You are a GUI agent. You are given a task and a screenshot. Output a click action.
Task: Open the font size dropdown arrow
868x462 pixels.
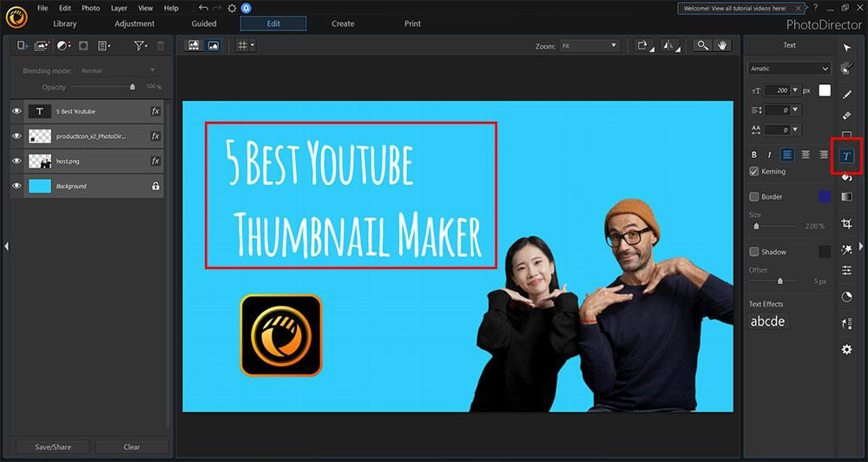point(795,90)
